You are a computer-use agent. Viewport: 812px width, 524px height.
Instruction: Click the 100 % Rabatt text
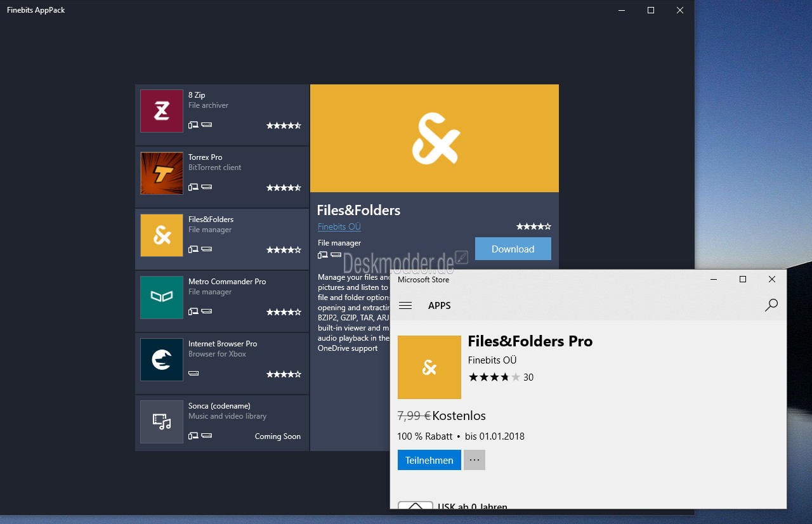[x=425, y=436]
